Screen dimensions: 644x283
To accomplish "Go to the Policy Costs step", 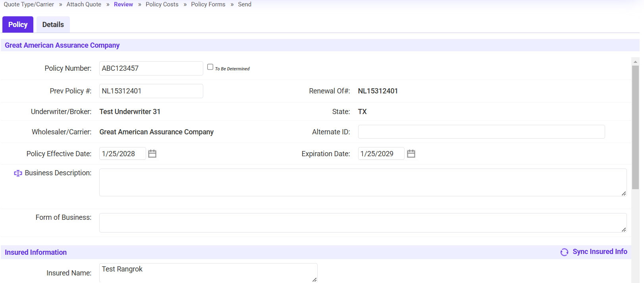I will point(162,4).
